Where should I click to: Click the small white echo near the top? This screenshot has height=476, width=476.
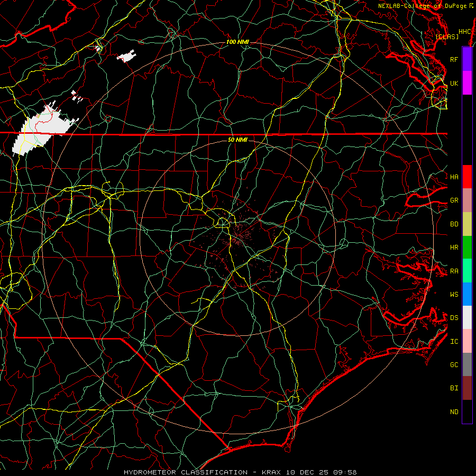pyautogui.click(x=126, y=56)
